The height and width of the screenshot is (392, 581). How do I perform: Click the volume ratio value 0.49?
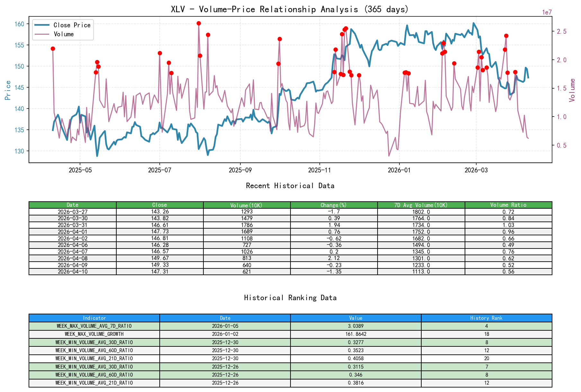point(508,245)
